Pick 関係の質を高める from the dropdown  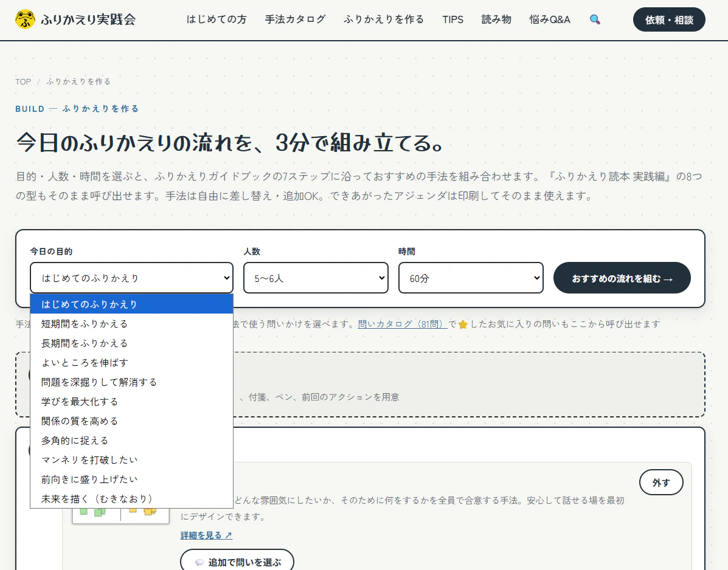click(131, 421)
